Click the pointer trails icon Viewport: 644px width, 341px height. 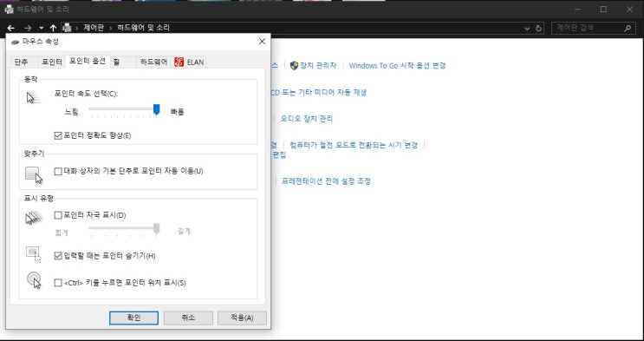[x=34, y=218]
